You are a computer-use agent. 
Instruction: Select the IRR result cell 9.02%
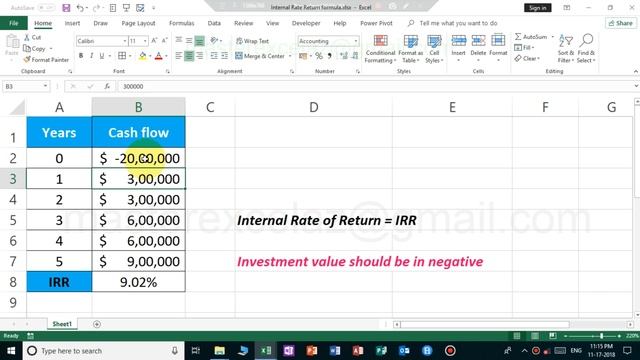coord(138,282)
